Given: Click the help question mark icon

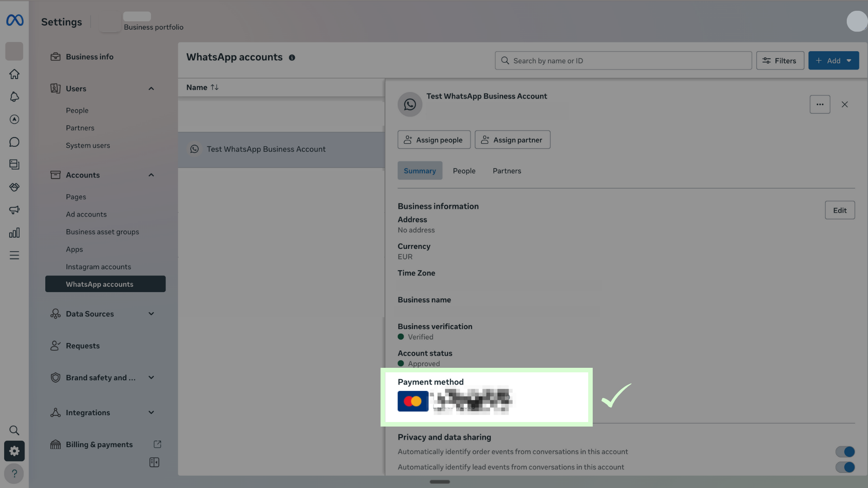Looking at the screenshot, I should tap(14, 474).
